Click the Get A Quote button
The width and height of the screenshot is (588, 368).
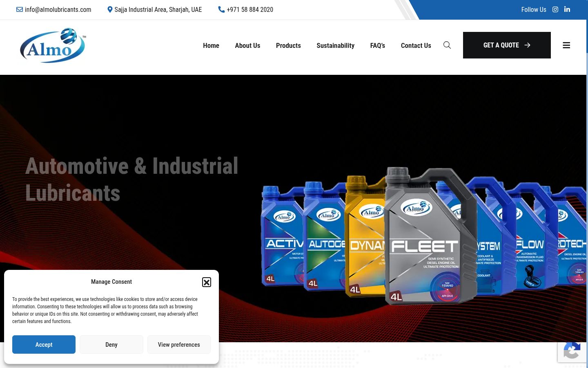tap(507, 45)
